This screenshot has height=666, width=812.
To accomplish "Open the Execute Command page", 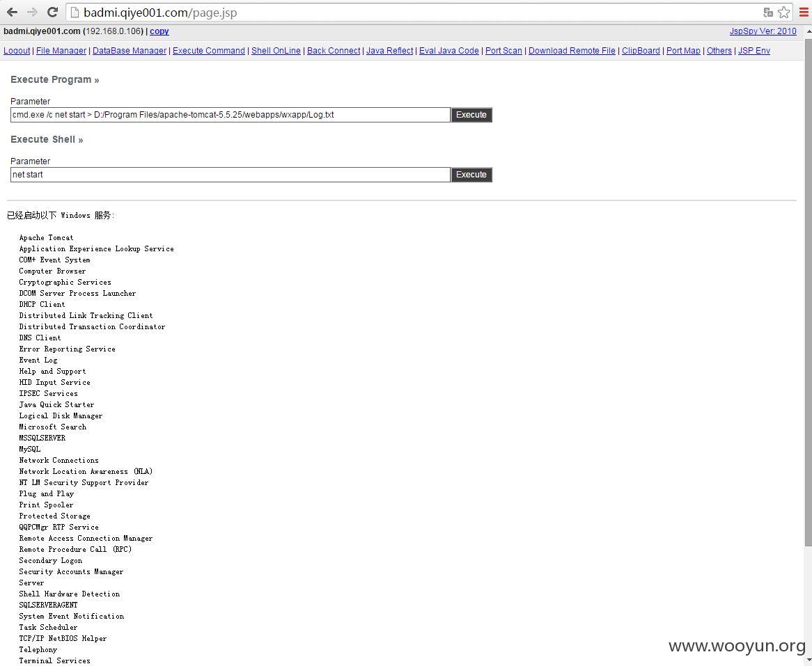I will [209, 51].
